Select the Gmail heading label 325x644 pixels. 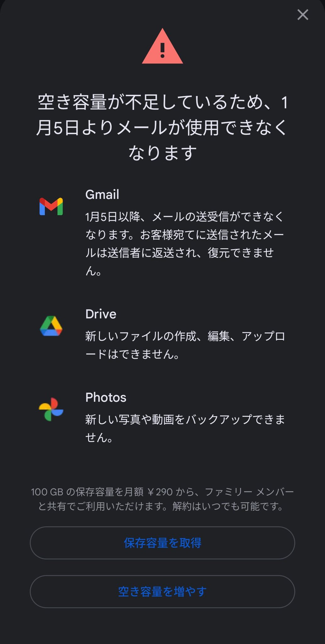pos(102,195)
